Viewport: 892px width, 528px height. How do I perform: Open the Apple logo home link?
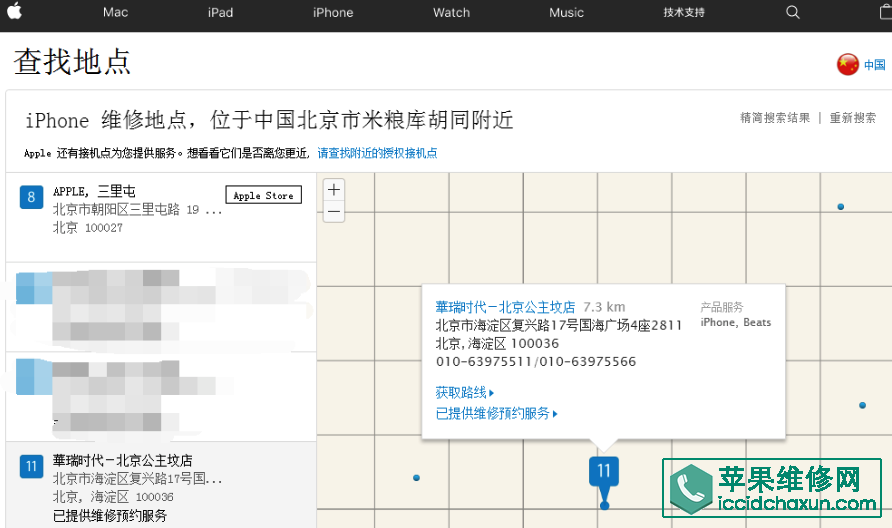(x=14, y=11)
